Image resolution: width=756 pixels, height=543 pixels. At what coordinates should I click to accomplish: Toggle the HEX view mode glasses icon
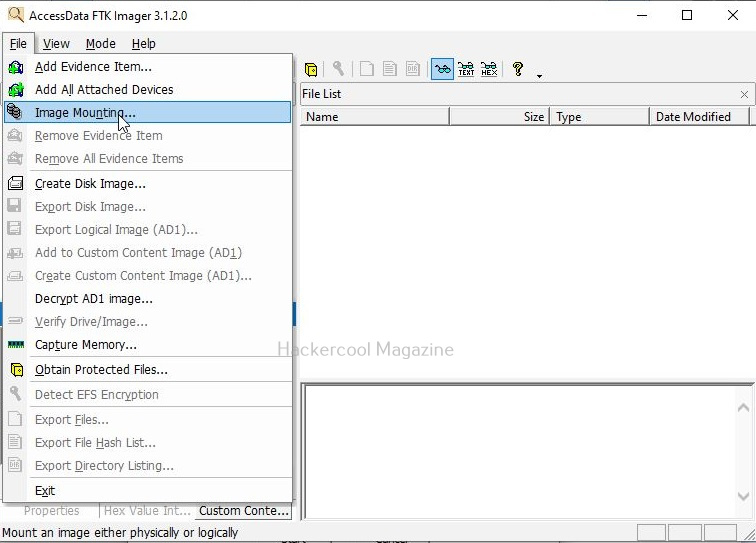coord(489,69)
